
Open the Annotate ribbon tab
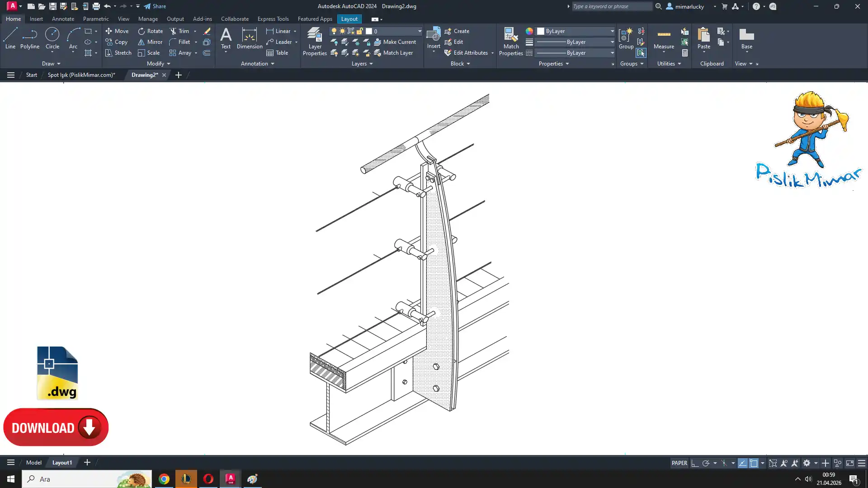pyautogui.click(x=63, y=19)
